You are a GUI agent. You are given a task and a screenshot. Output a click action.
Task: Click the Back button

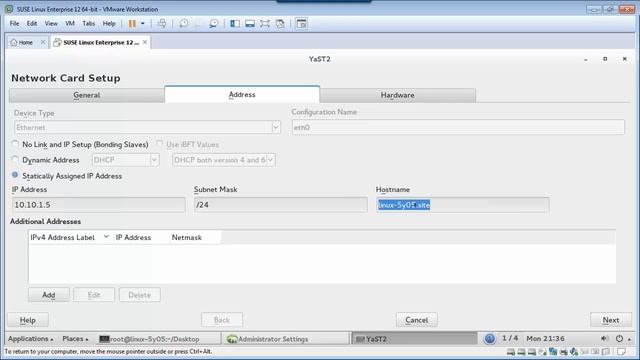[x=222, y=320]
